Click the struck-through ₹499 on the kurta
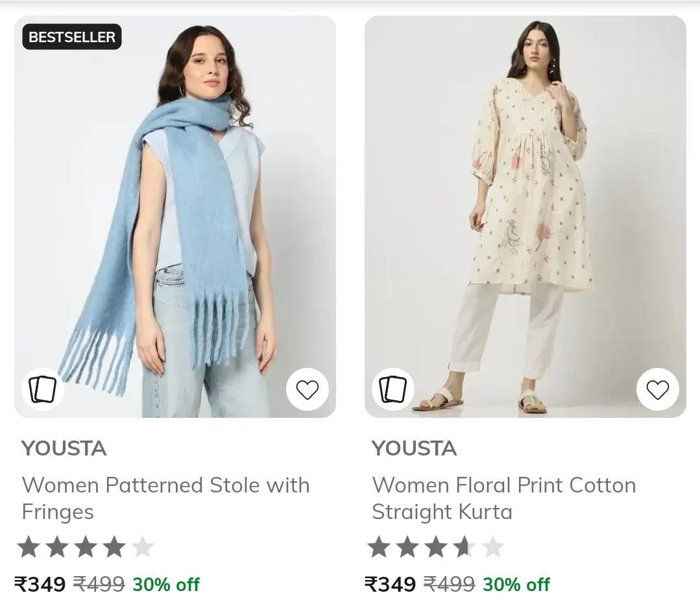This screenshot has height=606, width=700. coord(449,584)
